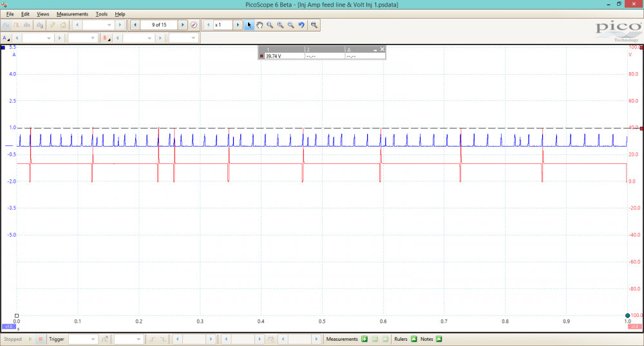Start capture with green play button
Image resolution: width=644 pixels, height=346 pixels.
pos(30,339)
